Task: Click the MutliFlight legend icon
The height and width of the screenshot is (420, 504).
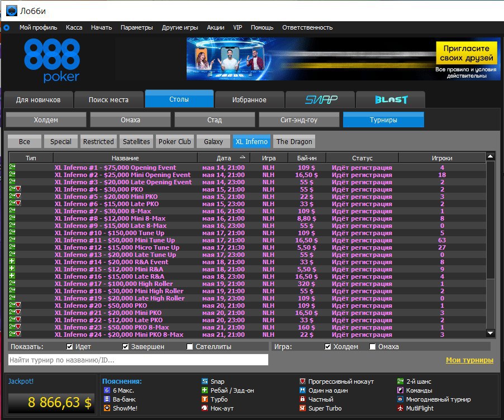Action: point(400,408)
